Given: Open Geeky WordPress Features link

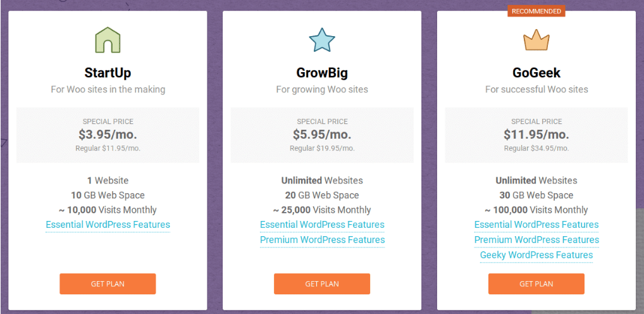Looking at the screenshot, I should pos(536,255).
